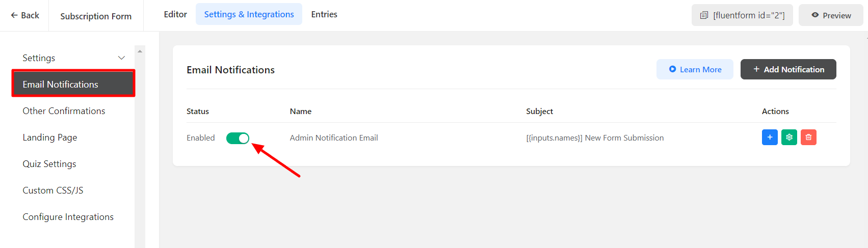Viewport: 868px width, 248px height.
Task: Collapse the Settings chevron in sidebar
Action: (x=121, y=58)
